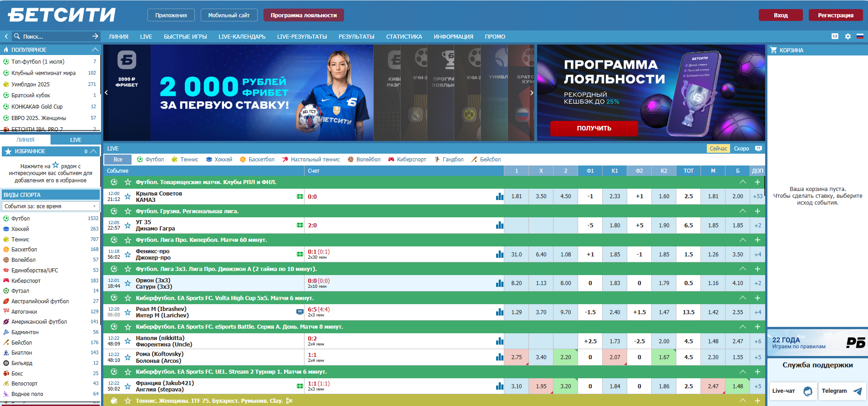Click БЕТСИТИ logo
Viewport: 868px width, 406px height.
point(62,15)
